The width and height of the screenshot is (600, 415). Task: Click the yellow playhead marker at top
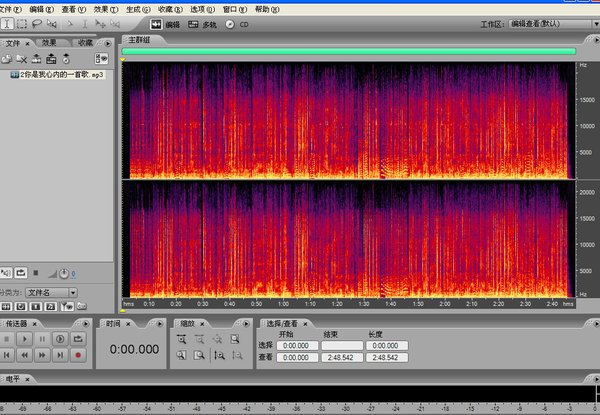123,59
